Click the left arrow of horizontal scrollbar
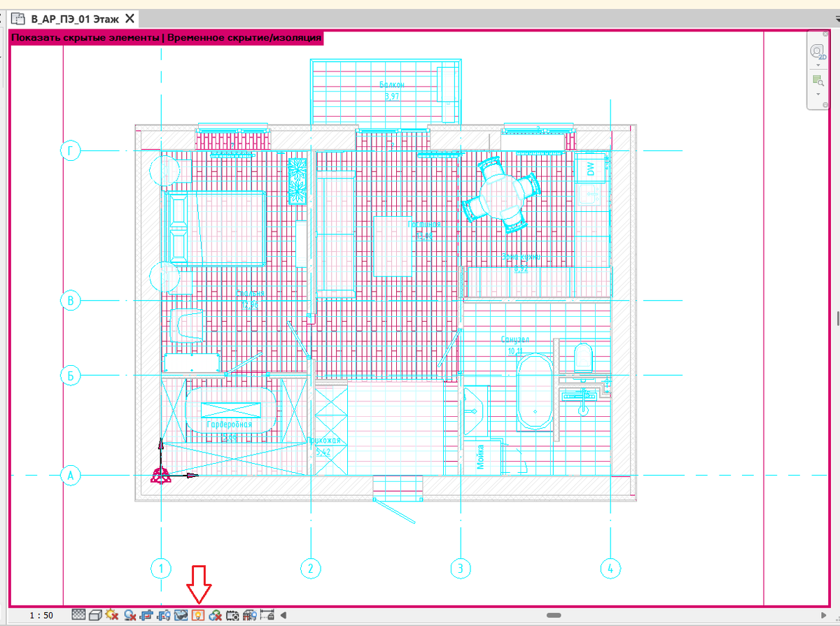The height and width of the screenshot is (626, 840). (283, 616)
